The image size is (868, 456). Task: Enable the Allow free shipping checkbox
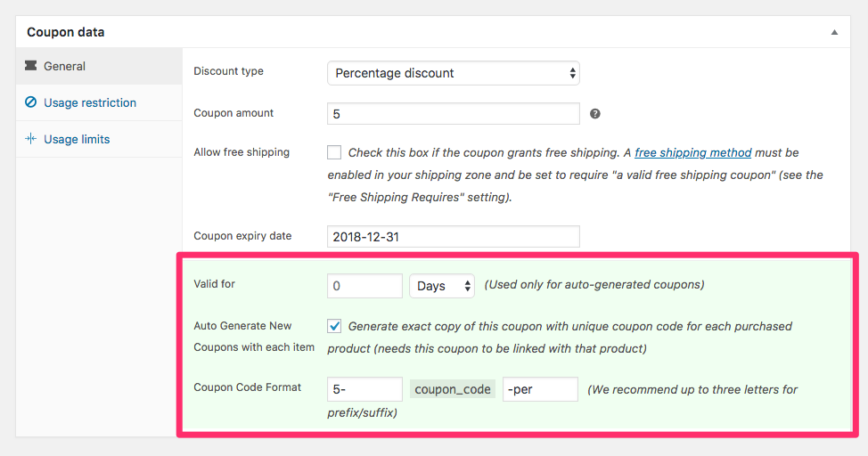pyautogui.click(x=334, y=152)
